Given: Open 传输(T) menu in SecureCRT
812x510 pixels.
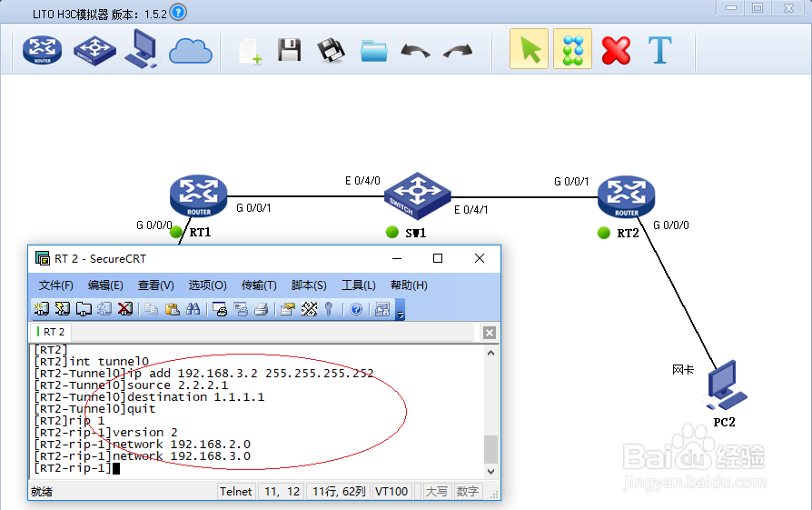Looking at the screenshot, I should (x=259, y=285).
